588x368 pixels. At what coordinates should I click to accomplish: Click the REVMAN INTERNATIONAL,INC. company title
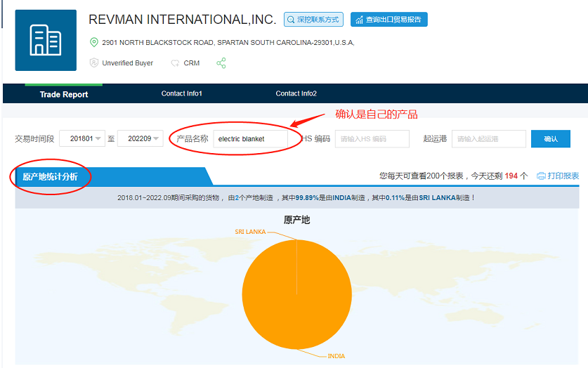(x=182, y=20)
